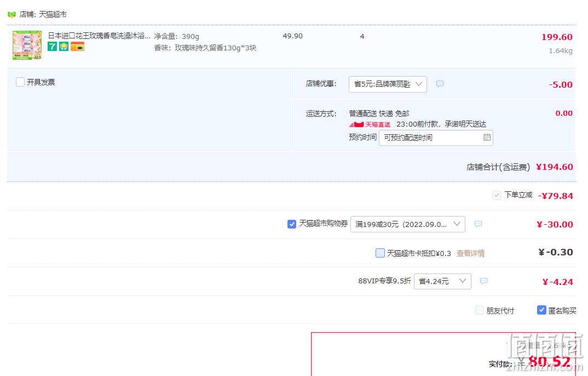Click the green shield guarantee badge
Viewport: 588px width, 376px height.
(x=64, y=47)
